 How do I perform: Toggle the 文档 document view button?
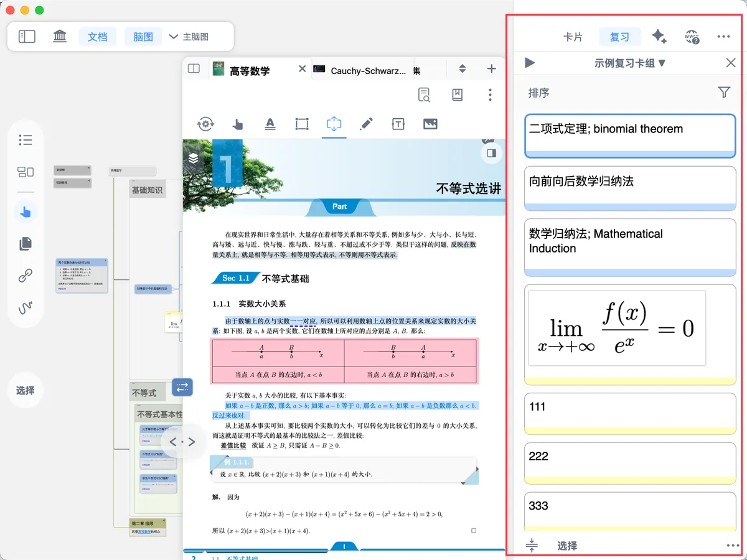98,37
